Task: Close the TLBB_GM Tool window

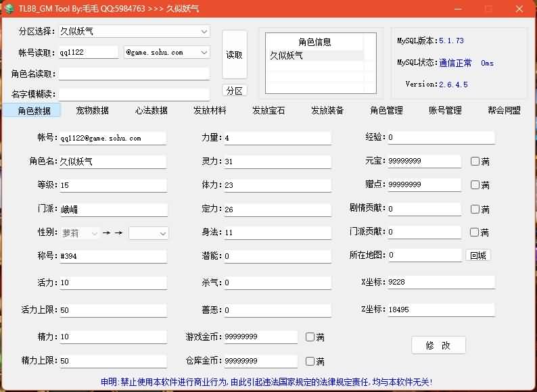Action: [519, 9]
